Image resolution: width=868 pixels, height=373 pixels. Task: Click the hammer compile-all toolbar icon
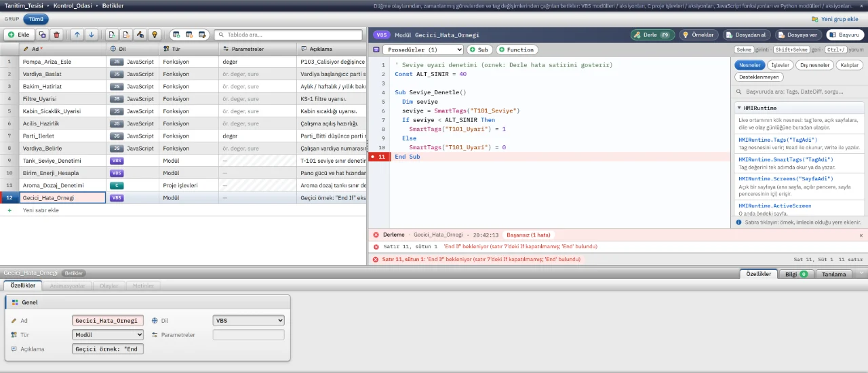[x=140, y=35]
